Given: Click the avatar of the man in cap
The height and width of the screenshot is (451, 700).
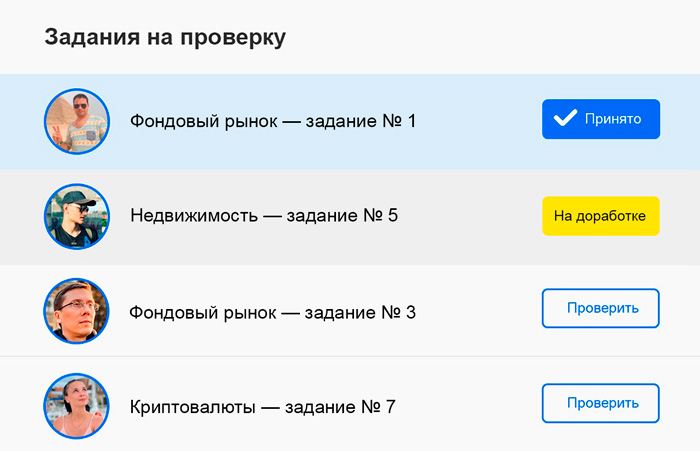Looking at the screenshot, I should tap(76, 216).
